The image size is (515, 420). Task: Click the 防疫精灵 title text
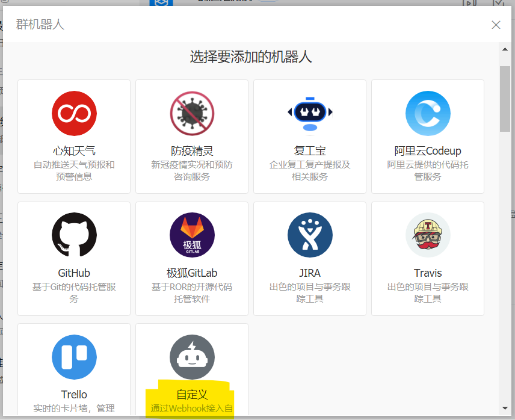192,151
